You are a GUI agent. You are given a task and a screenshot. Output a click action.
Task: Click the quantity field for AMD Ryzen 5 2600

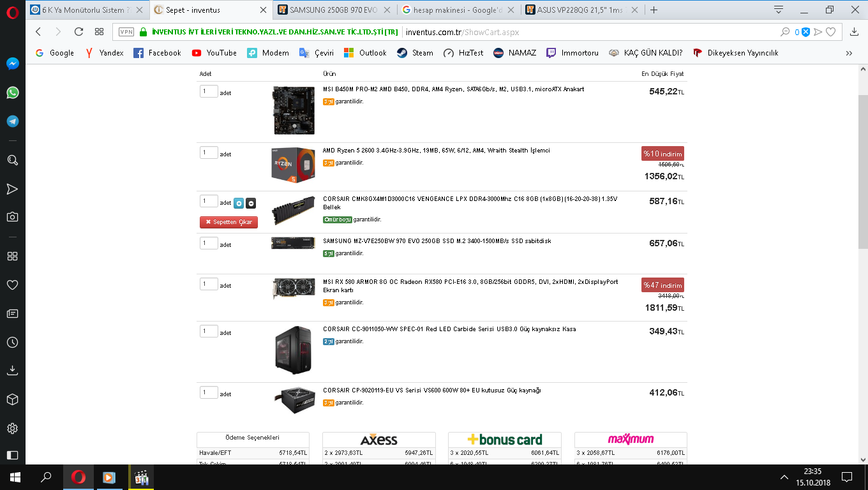209,153
